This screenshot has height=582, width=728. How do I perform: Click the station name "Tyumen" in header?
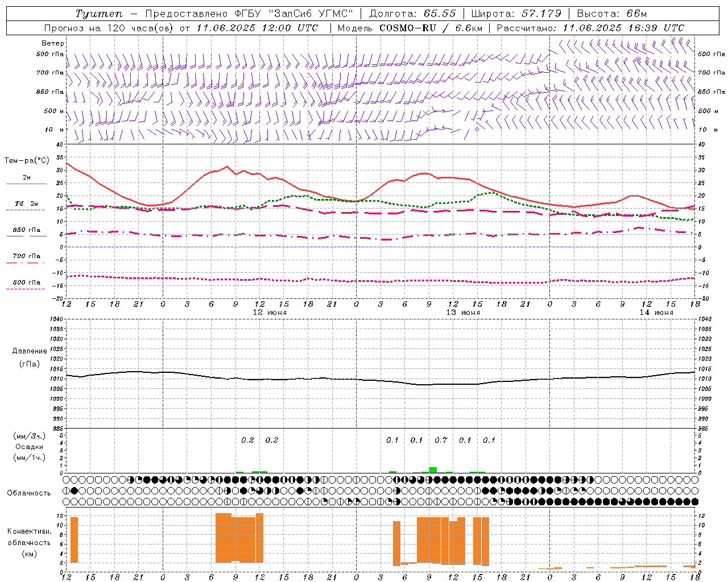(99, 14)
